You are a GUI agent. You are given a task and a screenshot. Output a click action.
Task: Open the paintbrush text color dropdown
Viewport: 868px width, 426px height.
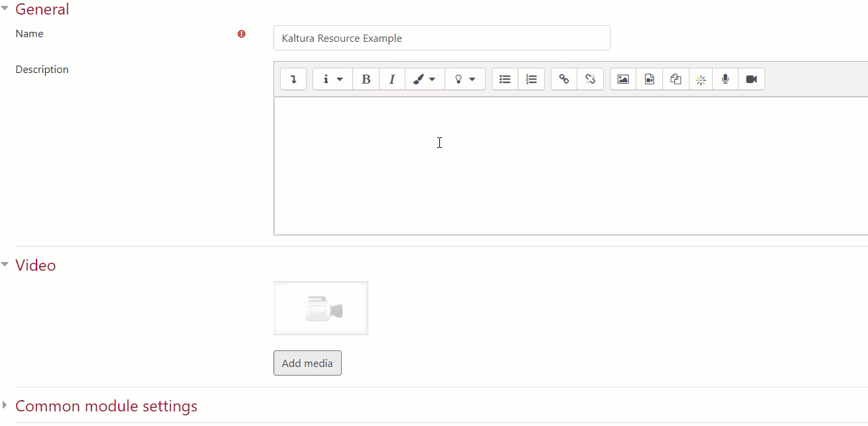(x=425, y=79)
